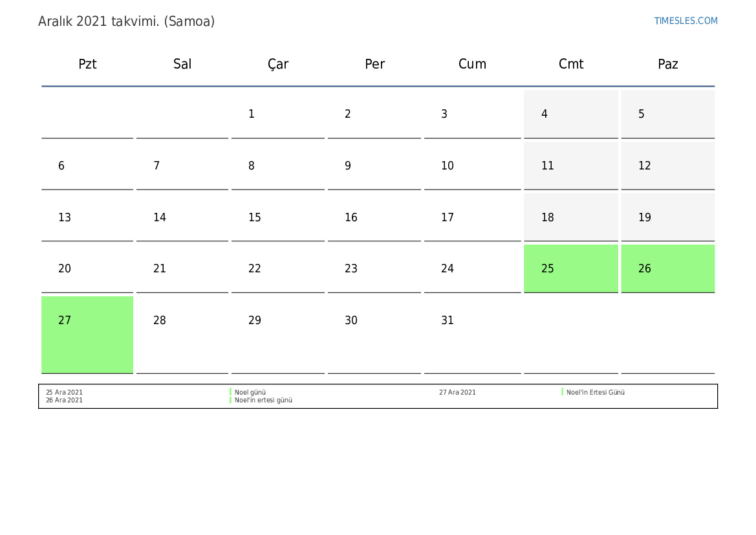Click day 12 in the Sunday column
Viewport: 756px width, 535px height.
click(x=645, y=166)
